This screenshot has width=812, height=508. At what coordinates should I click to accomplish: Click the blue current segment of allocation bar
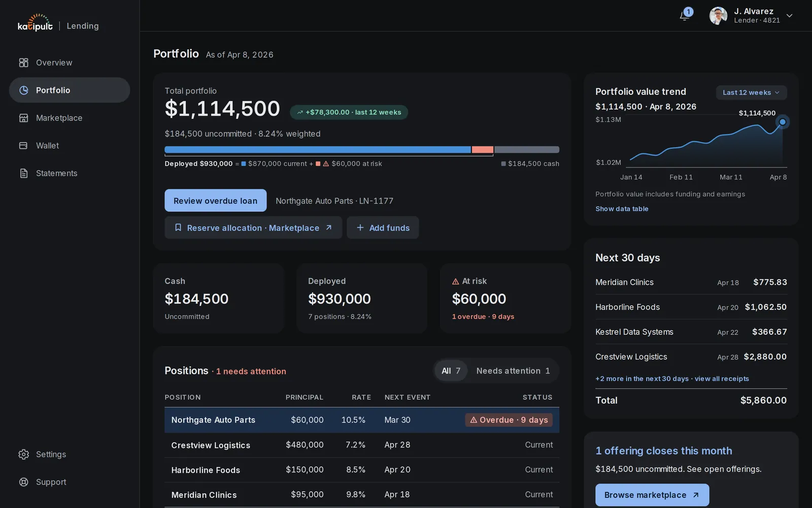318,149
